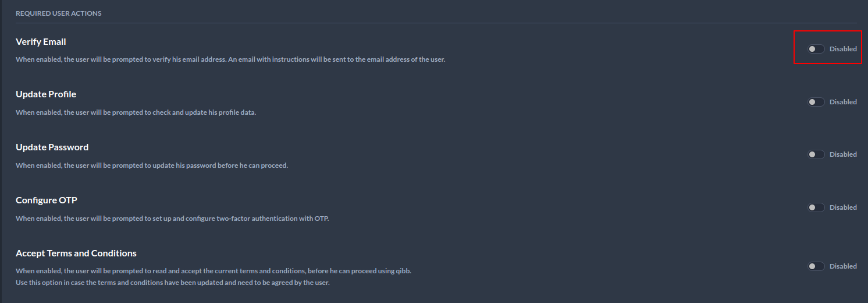The width and height of the screenshot is (868, 303).
Task: Click the update password description text
Action: click(152, 165)
